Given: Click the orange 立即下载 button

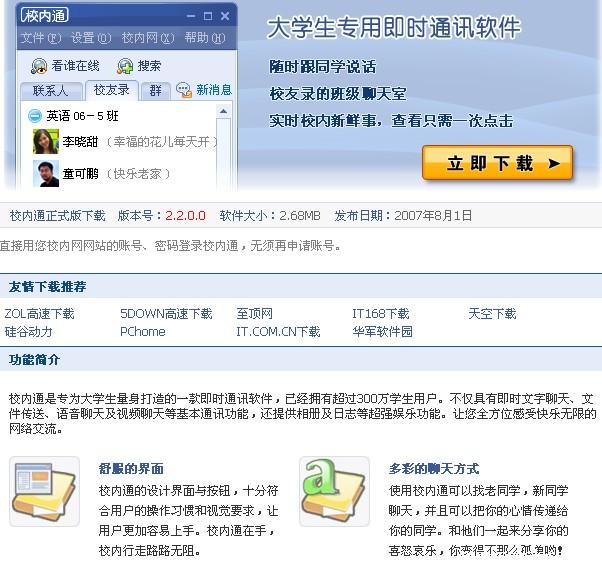Looking at the screenshot, I should coord(498,163).
